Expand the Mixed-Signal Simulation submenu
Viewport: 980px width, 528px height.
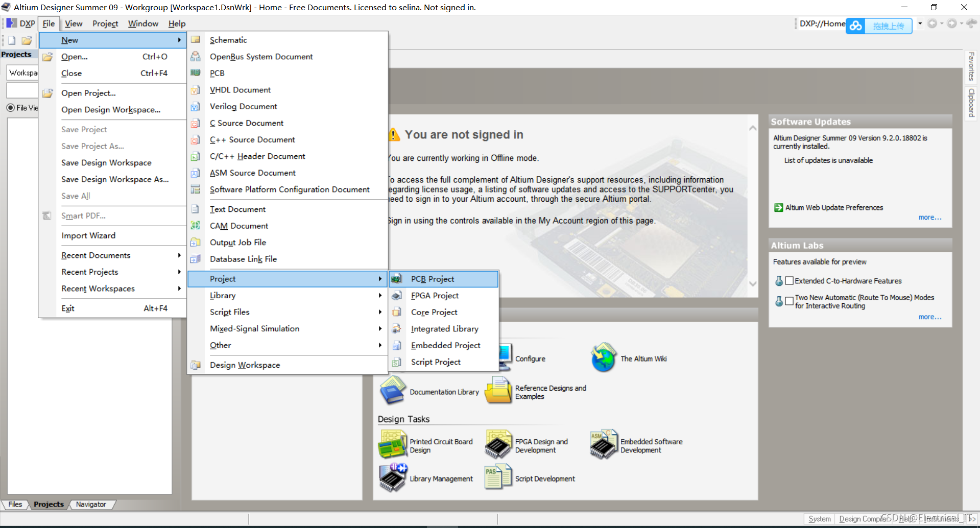click(287, 329)
